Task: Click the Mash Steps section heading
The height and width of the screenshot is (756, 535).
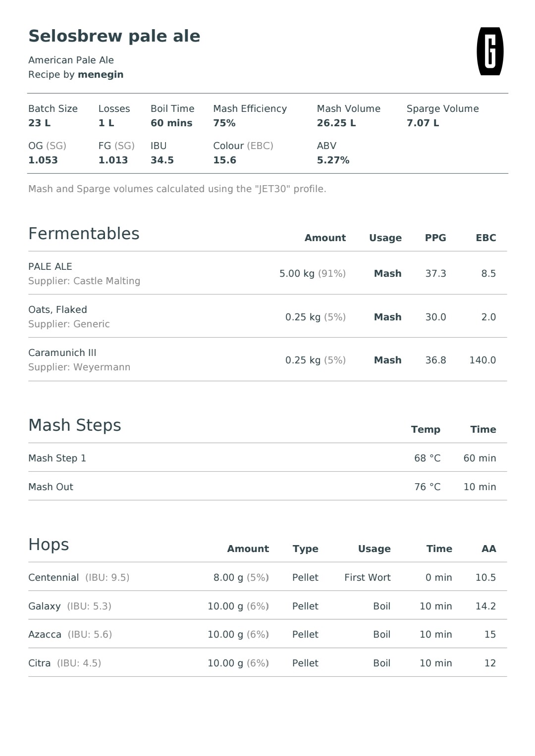Action: (75, 425)
